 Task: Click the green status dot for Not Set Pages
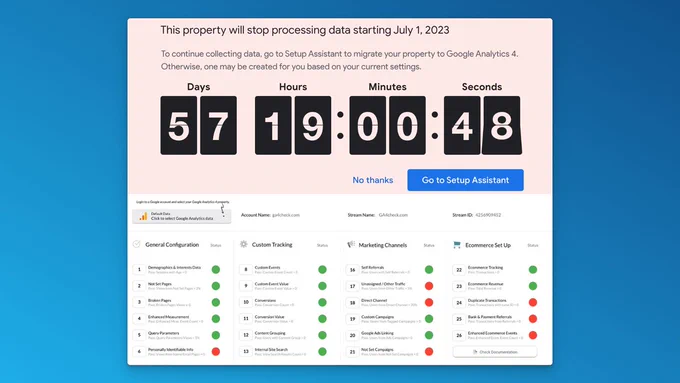pyautogui.click(x=216, y=286)
